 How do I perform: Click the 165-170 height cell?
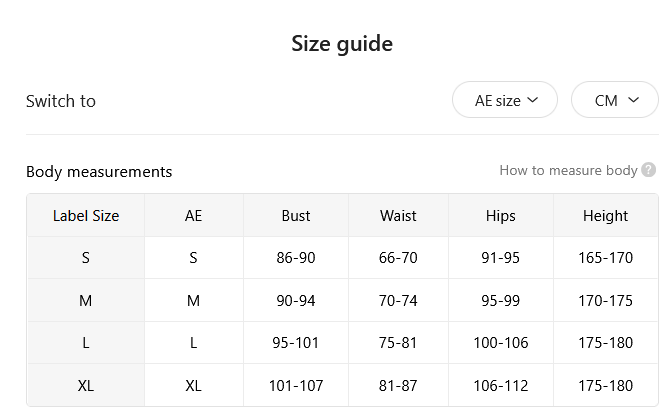(x=605, y=257)
